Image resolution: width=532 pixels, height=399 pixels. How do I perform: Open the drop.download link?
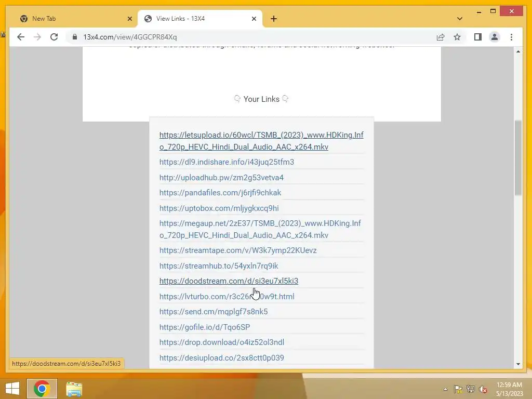coord(221,342)
